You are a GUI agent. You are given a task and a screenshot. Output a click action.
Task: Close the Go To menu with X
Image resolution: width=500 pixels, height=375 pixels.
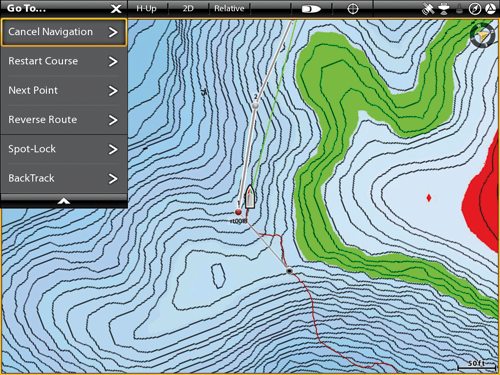coord(116,9)
